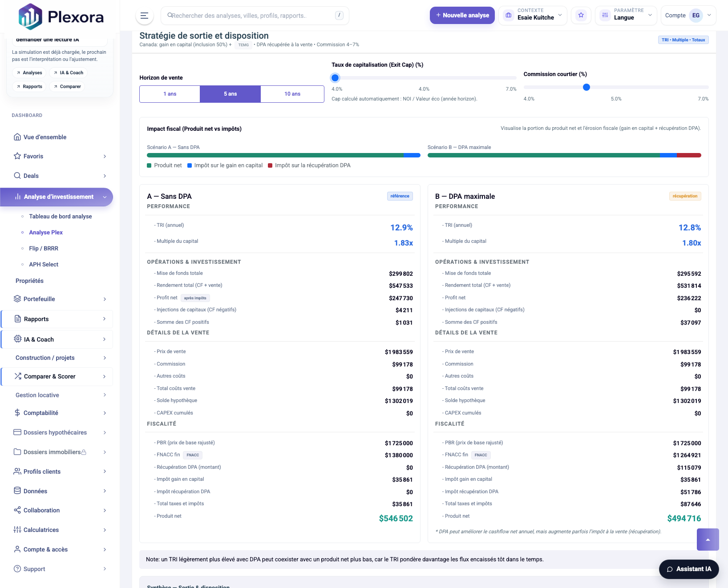Click the star favorites icon in the top bar
Image resolution: width=728 pixels, height=588 pixels.
(x=581, y=16)
